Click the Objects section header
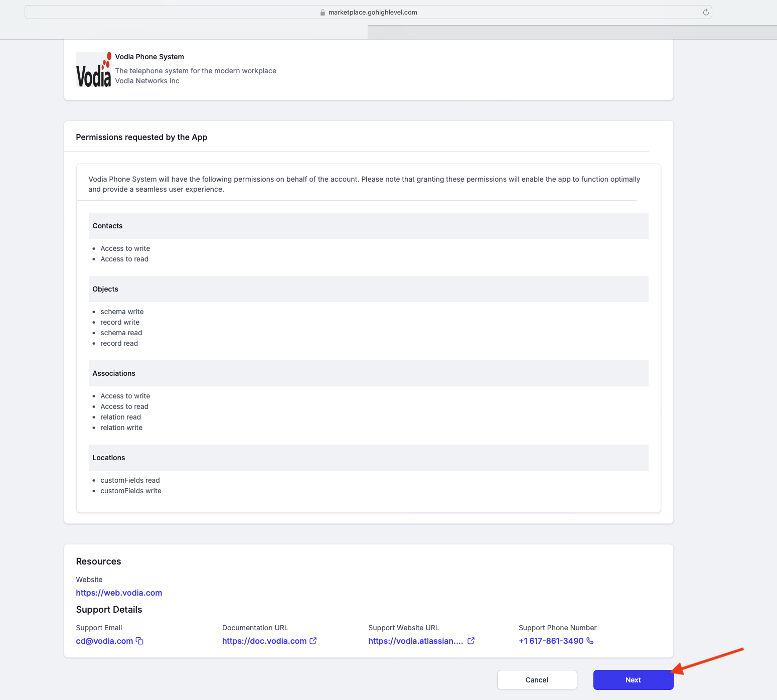Screen dimensions: 777x700 368,289
